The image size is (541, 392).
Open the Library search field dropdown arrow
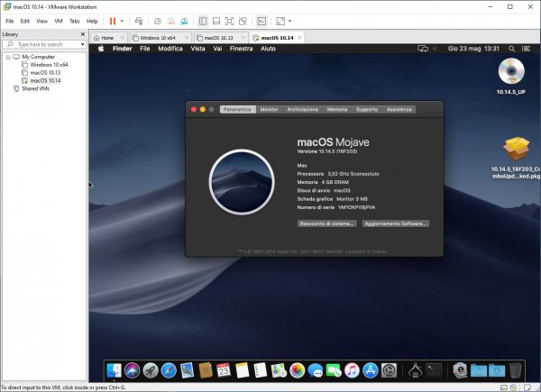[82, 44]
